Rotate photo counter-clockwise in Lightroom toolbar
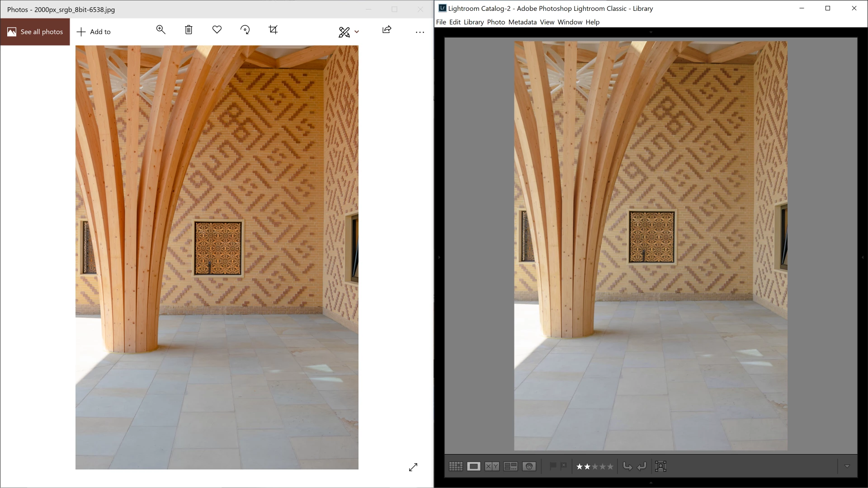The image size is (868, 488). tap(627, 466)
